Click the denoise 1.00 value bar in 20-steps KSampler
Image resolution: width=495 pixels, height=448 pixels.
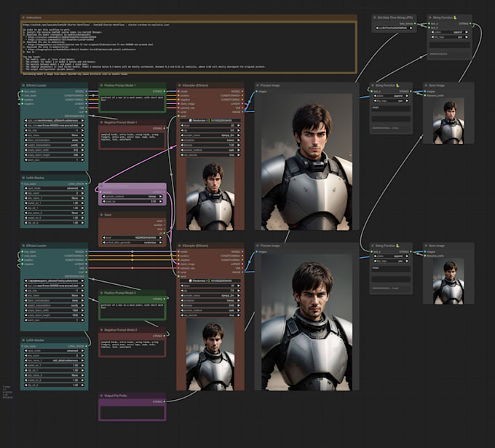[210, 146]
